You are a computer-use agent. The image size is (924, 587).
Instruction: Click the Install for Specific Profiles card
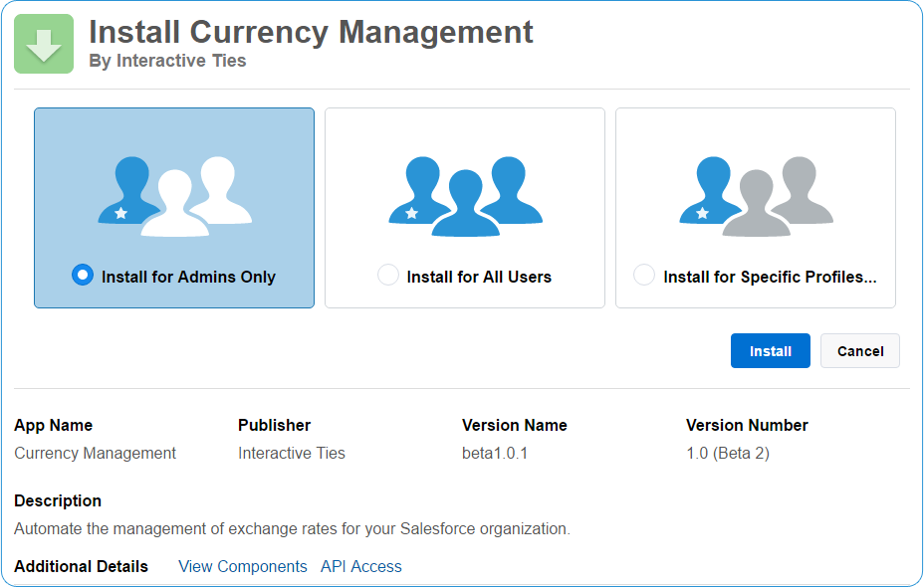tap(756, 208)
